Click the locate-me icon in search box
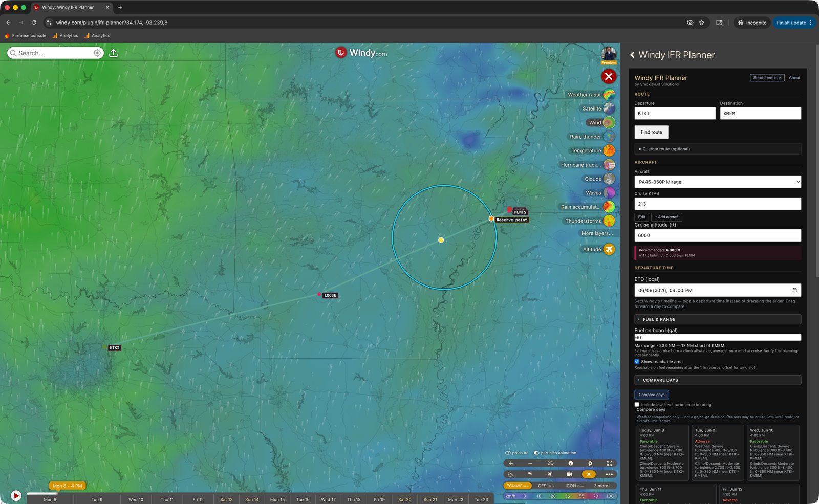Viewport: 819px width, 504px height. tap(97, 53)
